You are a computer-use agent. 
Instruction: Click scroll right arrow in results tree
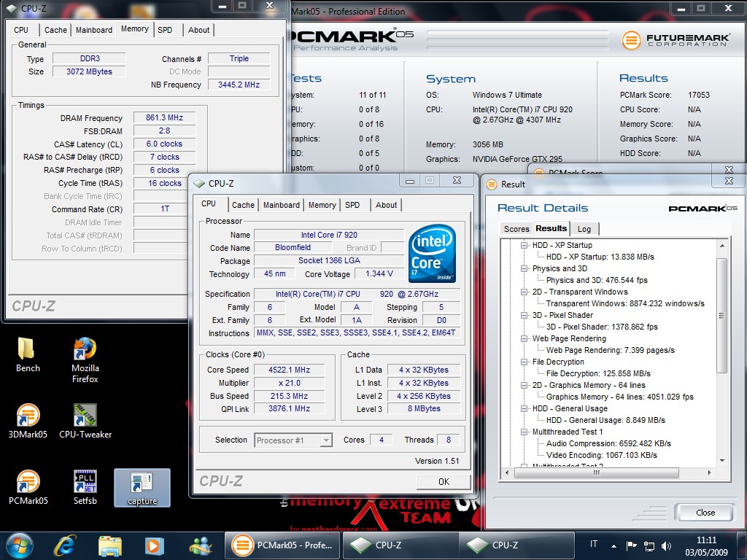[709, 472]
